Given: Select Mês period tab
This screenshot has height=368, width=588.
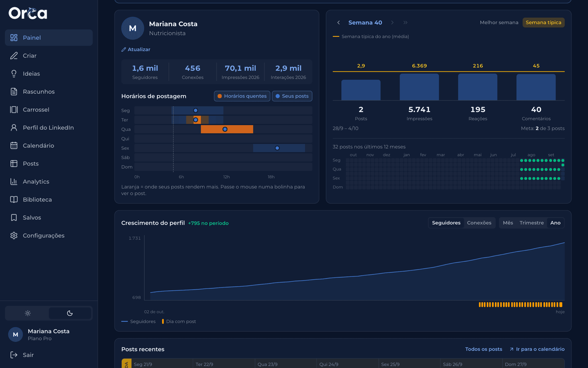Looking at the screenshot, I should pos(508,223).
